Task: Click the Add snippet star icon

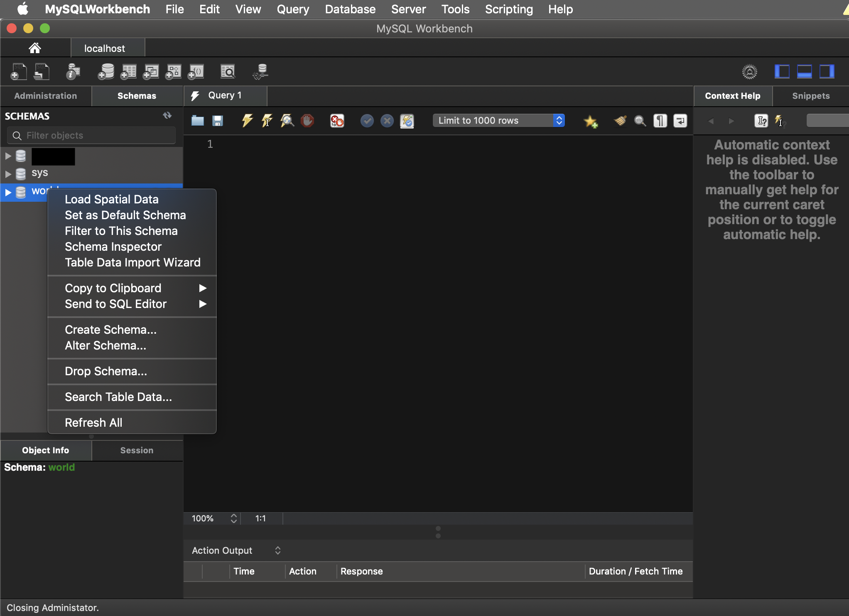Action: click(x=590, y=121)
